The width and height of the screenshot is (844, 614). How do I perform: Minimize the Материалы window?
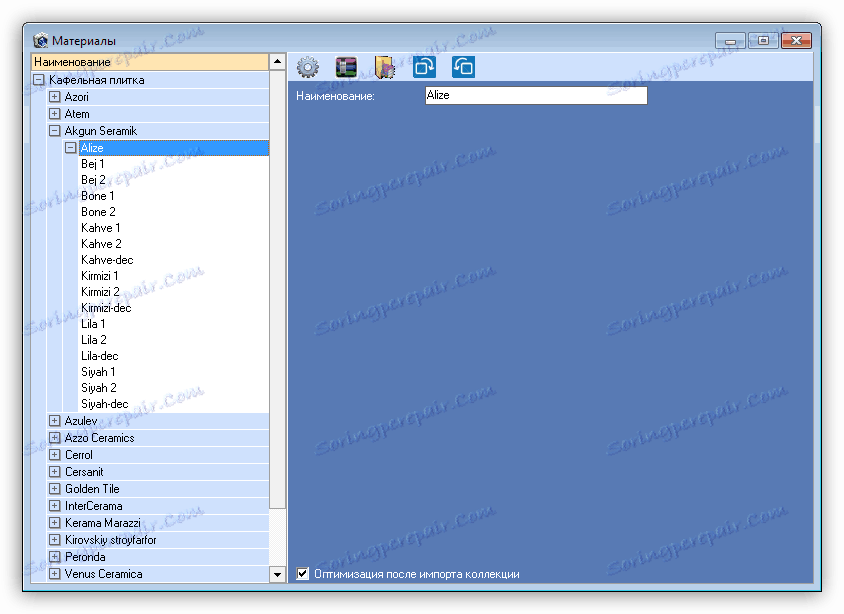(730, 40)
